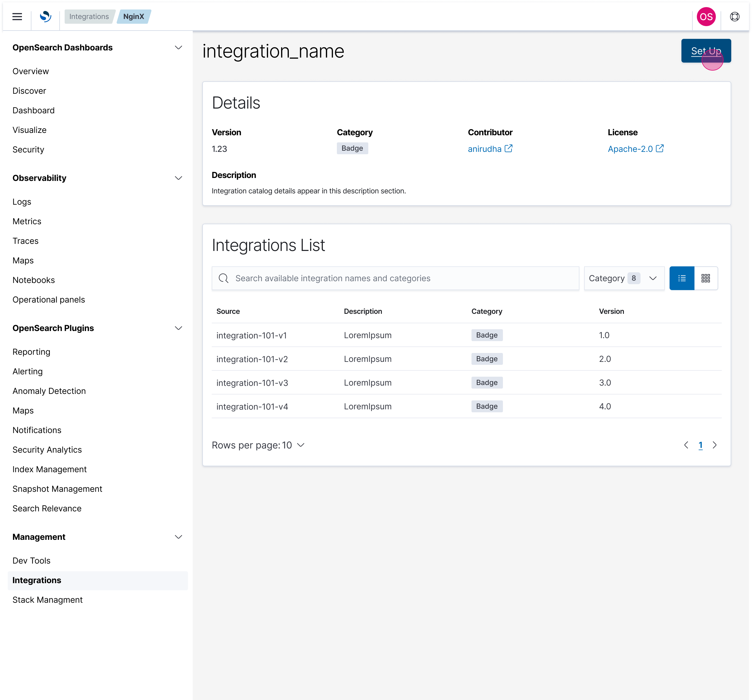The width and height of the screenshot is (752, 700).
Task: Click the help icon in the top right
Action: (x=734, y=17)
